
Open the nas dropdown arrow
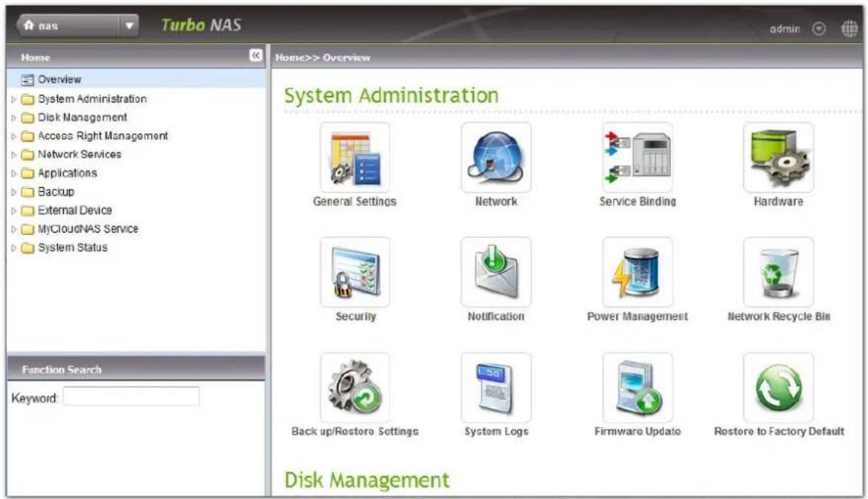(x=129, y=25)
